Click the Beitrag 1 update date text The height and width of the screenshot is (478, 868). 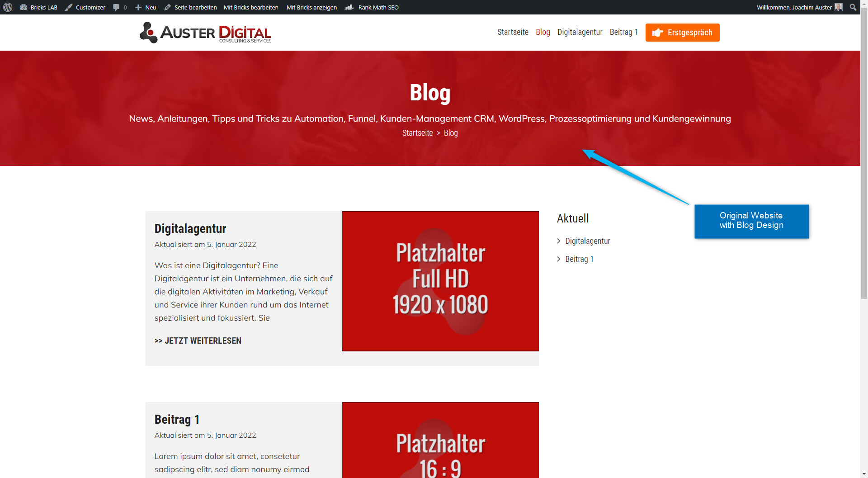205,435
